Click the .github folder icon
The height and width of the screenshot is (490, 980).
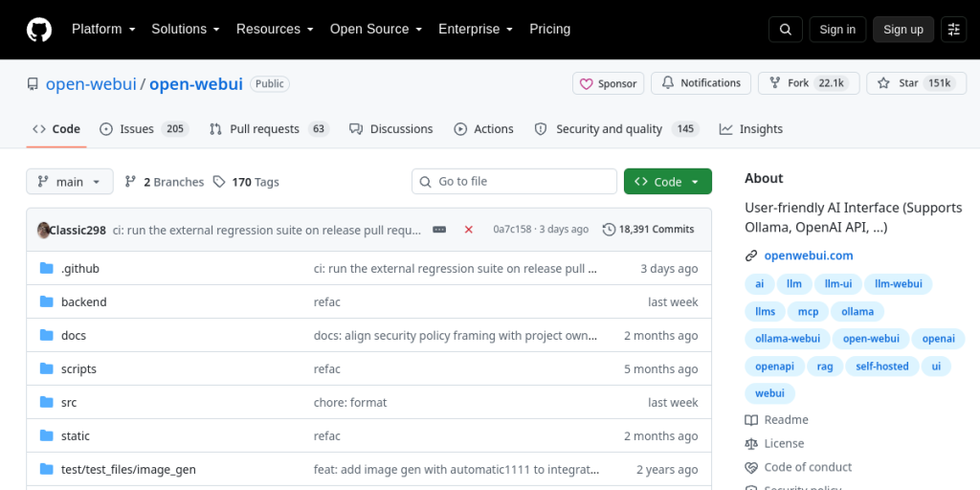click(46, 268)
